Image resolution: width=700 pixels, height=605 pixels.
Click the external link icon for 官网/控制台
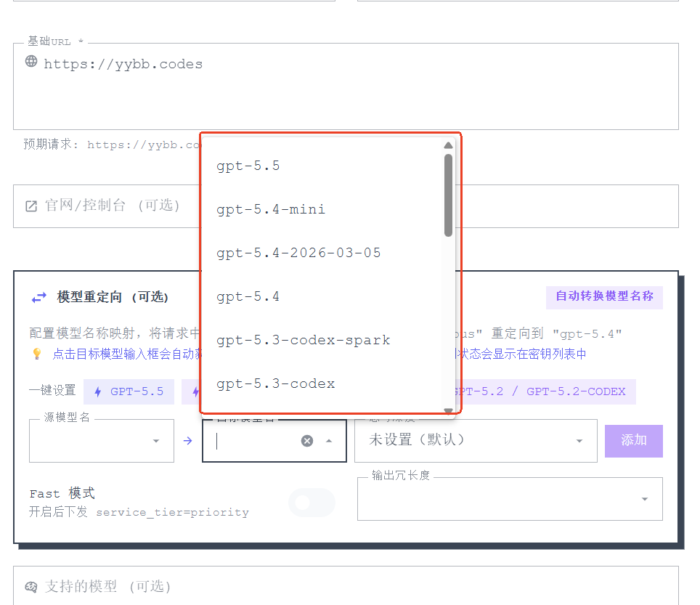31,206
